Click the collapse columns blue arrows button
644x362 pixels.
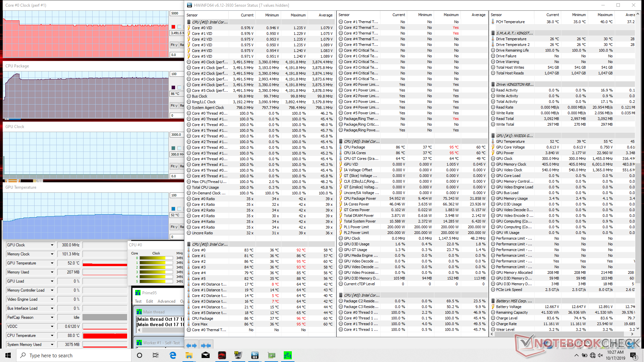click(x=206, y=345)
